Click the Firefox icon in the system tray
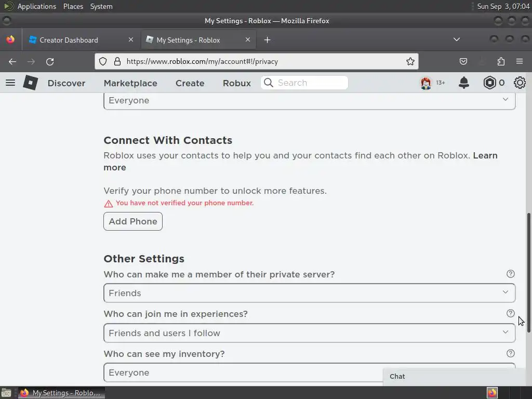Viewport: 532px width, 399px height. tap(492, 393)
